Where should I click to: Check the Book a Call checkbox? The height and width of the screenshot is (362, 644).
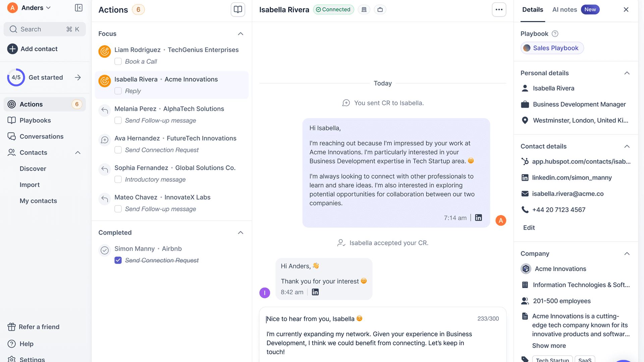118,61
